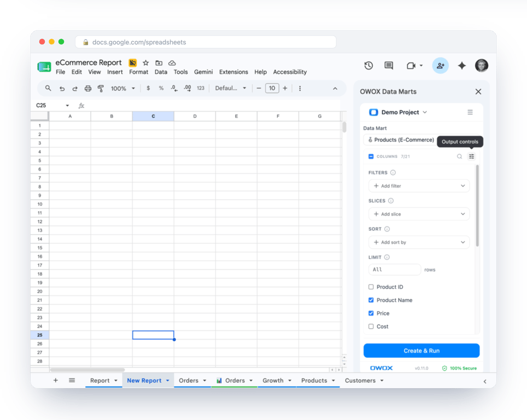Expand the Demo Project dropdown
Viewport: 527px width, 420px height.
click(425, 112)
